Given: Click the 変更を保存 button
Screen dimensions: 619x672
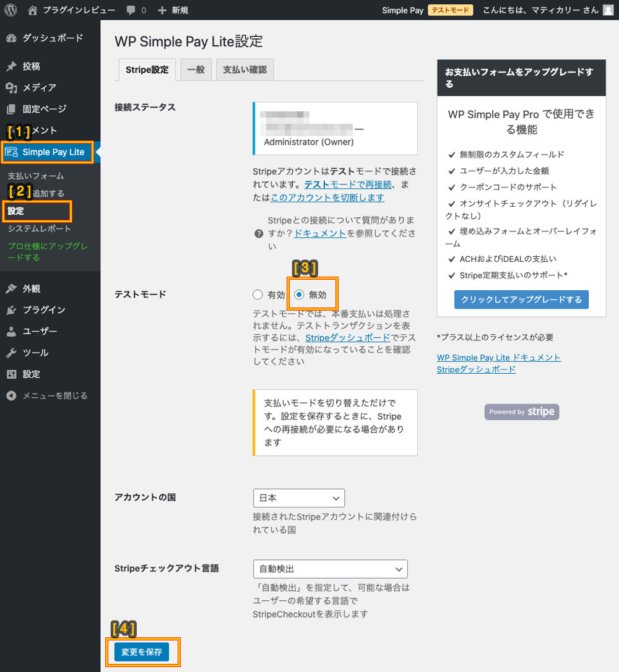Looking at the screenshot, I should click(142, 652).
